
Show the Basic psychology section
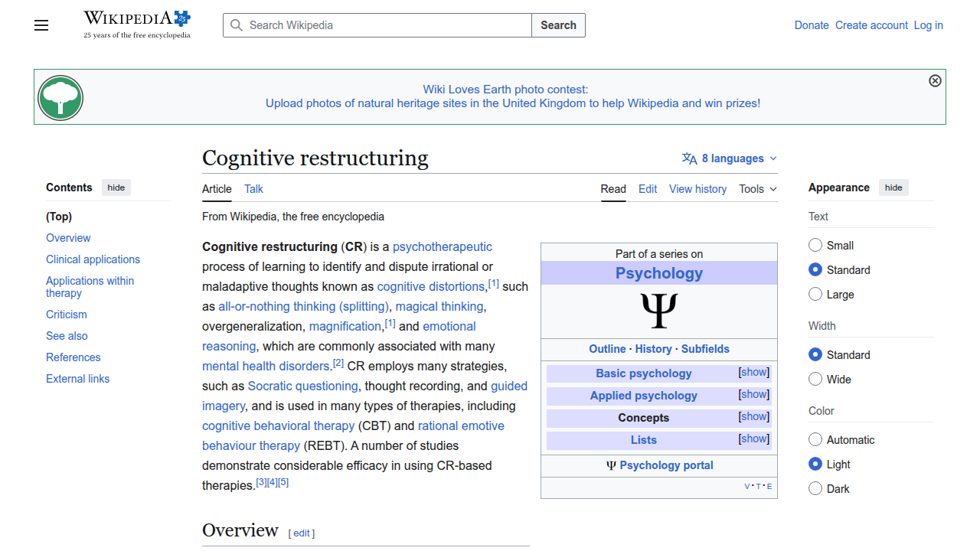[754, 373]
